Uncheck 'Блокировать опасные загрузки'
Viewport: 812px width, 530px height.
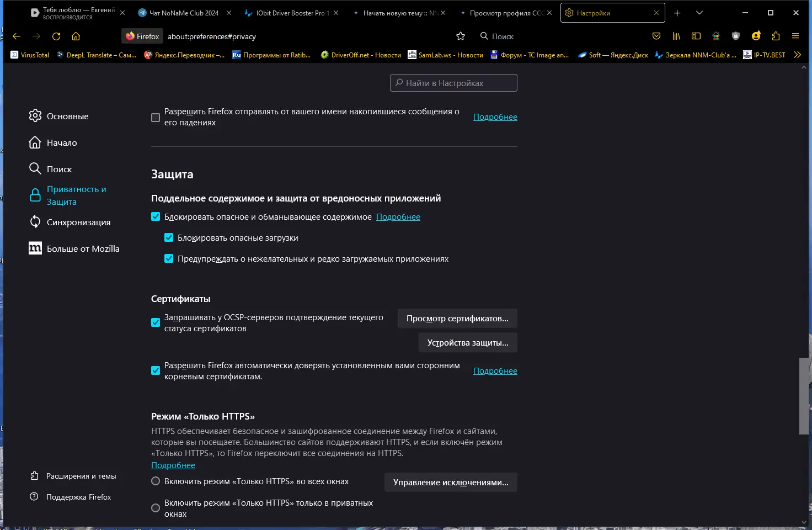tap(169, 237)
